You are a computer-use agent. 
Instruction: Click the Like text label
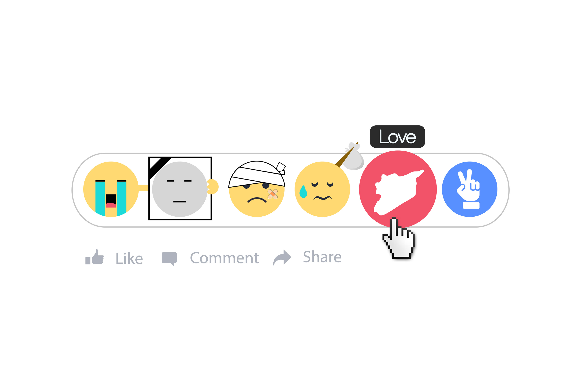tap(129, 258)
